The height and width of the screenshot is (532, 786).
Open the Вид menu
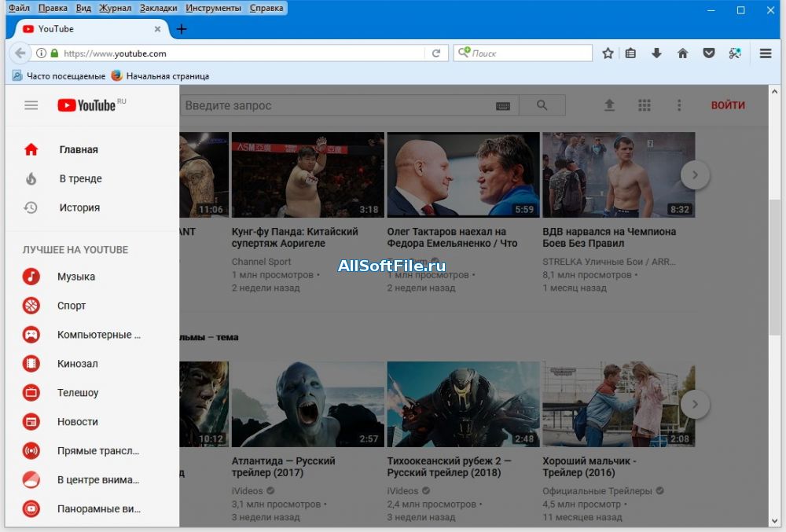[83, 8]
